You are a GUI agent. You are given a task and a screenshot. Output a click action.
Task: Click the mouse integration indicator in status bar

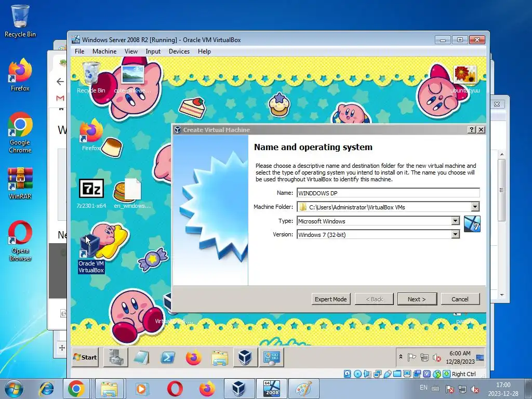click(x=436, y=374)
